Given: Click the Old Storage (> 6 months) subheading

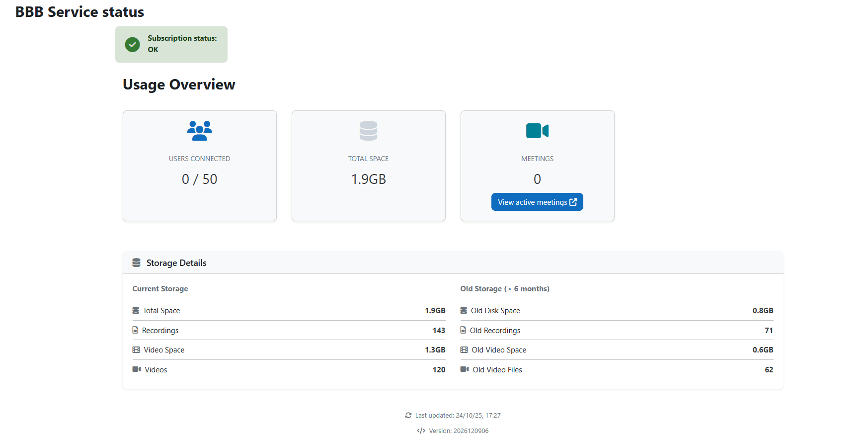Looking at the screenshot, I should [x=505, y=289].
